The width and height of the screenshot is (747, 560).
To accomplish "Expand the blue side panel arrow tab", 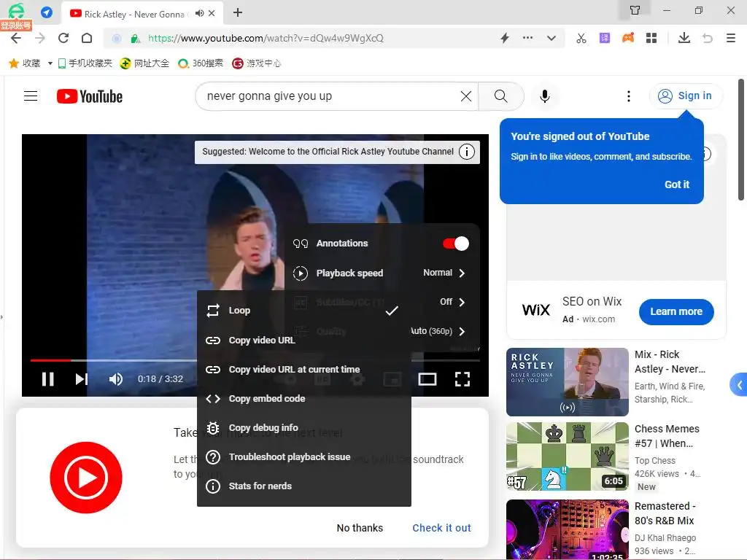I will tap(739, 385).
